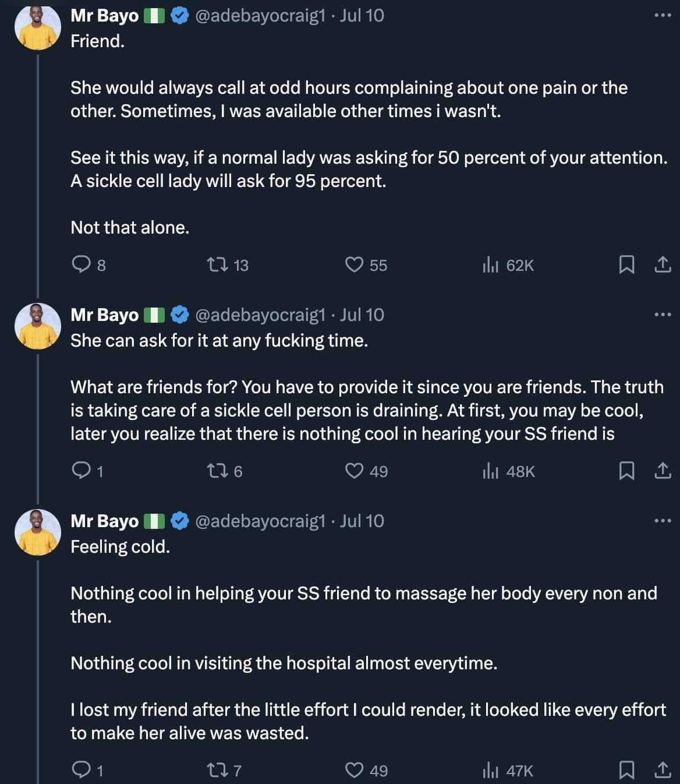Reply to the 'What are friends for' tweet
680x784 pixels.
tap(80, 471)
